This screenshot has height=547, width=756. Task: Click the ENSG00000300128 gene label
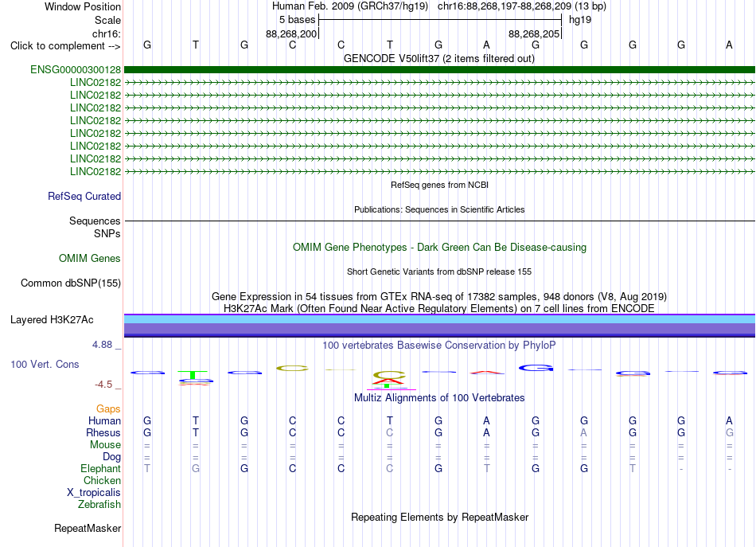tap(76, 69)
